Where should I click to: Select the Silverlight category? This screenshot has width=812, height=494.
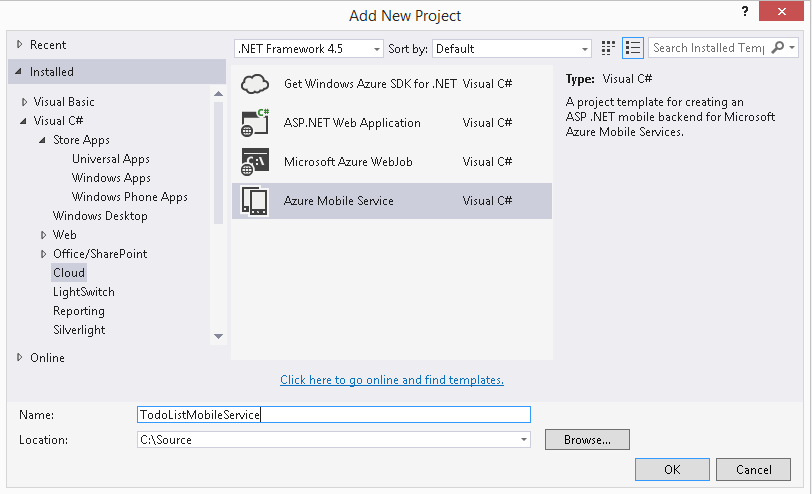[79, 330]
